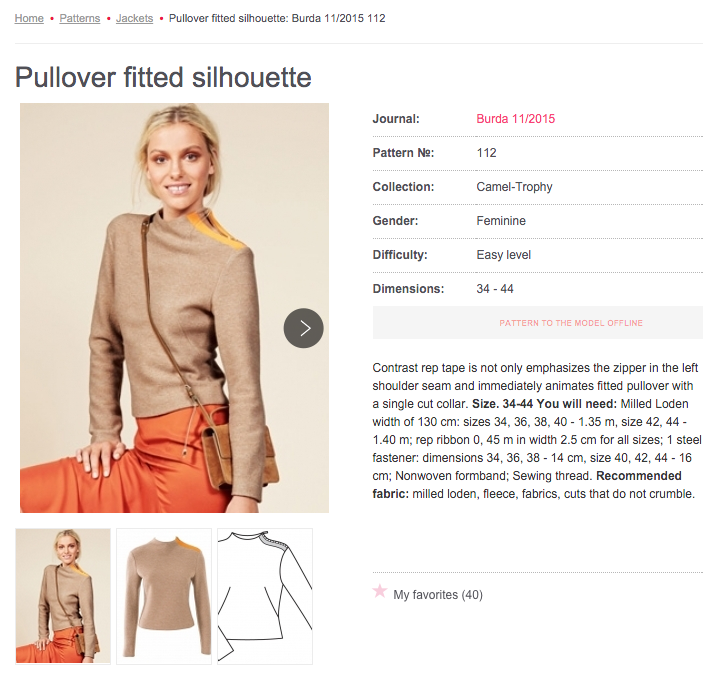Screen dimensions: 716x674
Task: Click Pattern to the Model Offline button
Action: (x=538, y=323)
